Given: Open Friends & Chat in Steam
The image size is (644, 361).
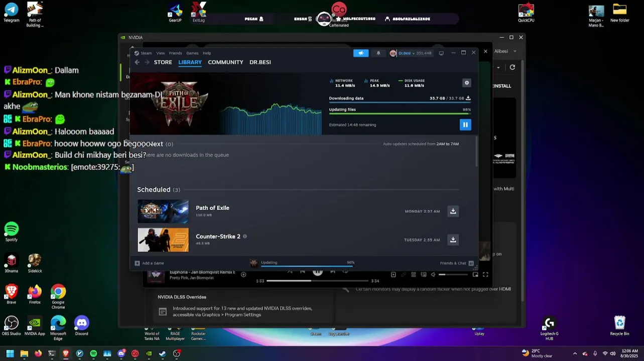Looking at the screenshot, I should coord(457,263).
